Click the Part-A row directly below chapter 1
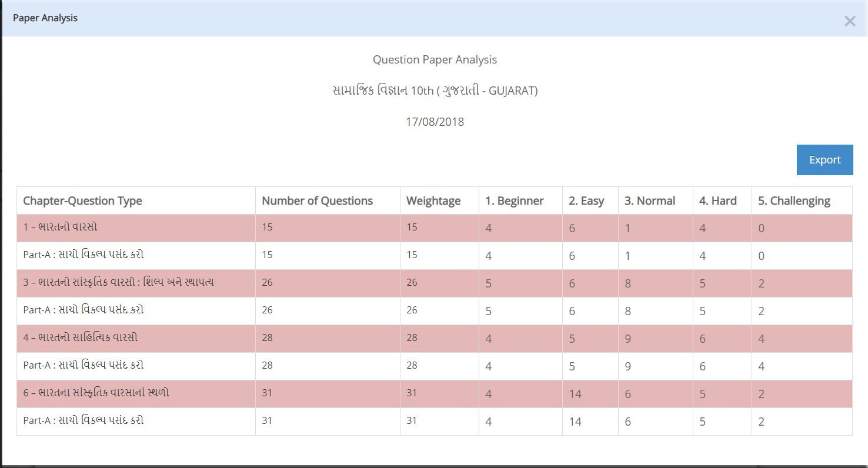Image resolution: width=868 pixels, height=468 pixels. [84, 255]
